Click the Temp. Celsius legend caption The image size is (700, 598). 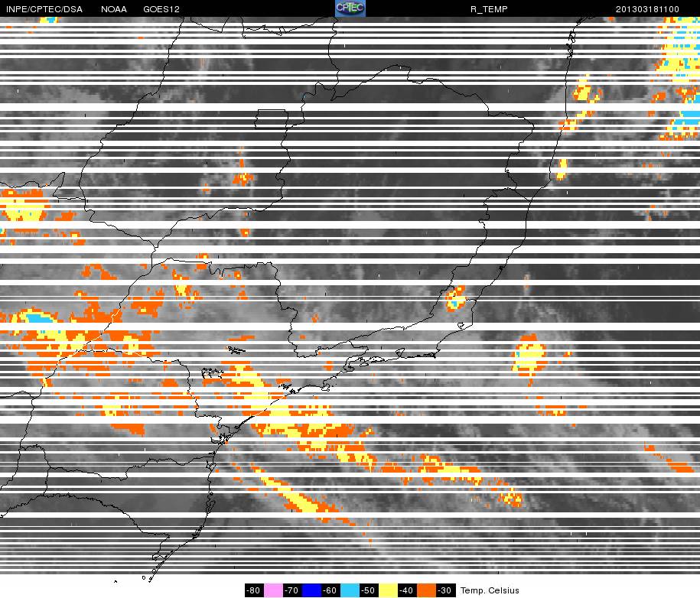(490, 590)
